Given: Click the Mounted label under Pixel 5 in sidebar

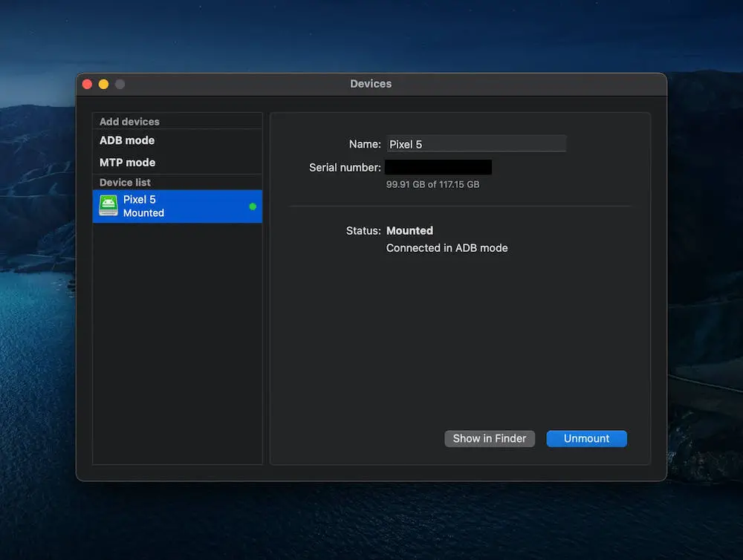Looking at the screenshot, I should [143, 213].
